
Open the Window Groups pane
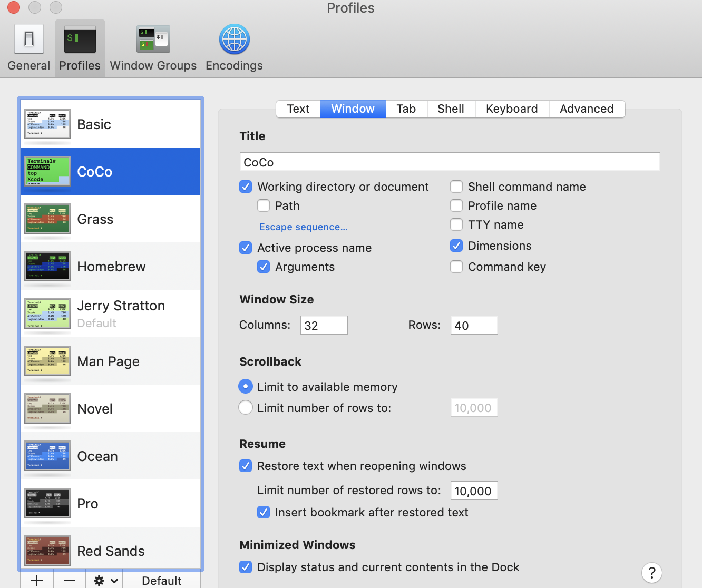point(153,48)
